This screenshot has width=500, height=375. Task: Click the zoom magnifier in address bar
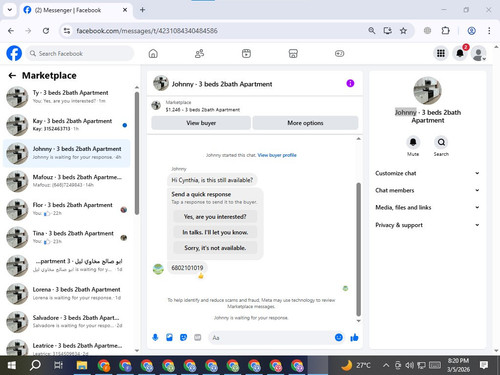tap(372, 31)
